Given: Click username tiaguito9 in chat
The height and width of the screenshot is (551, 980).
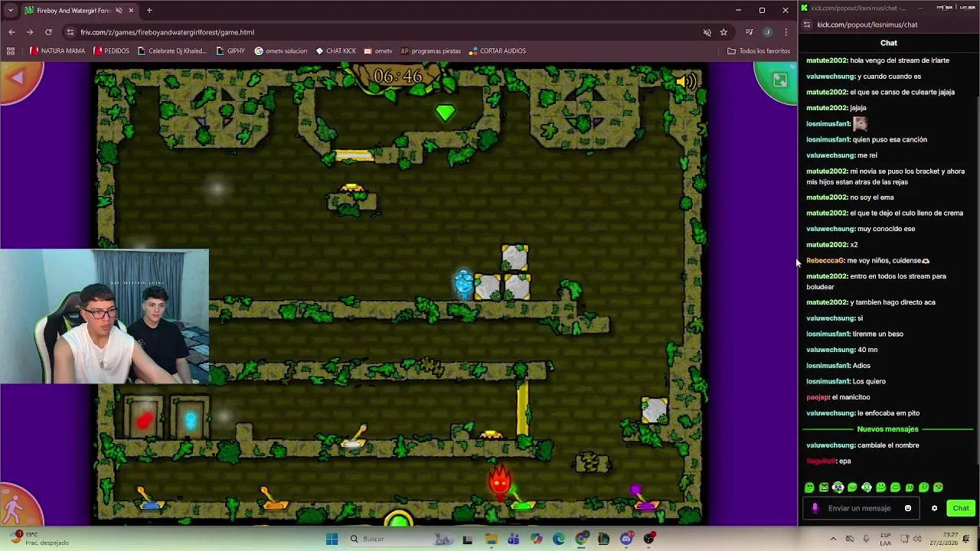Looking at the screenshot, I should (x=821, y=461).
